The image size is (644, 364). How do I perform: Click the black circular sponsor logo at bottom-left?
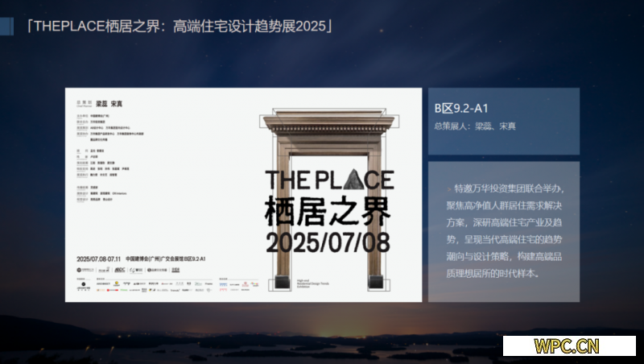tap(83, 285)
